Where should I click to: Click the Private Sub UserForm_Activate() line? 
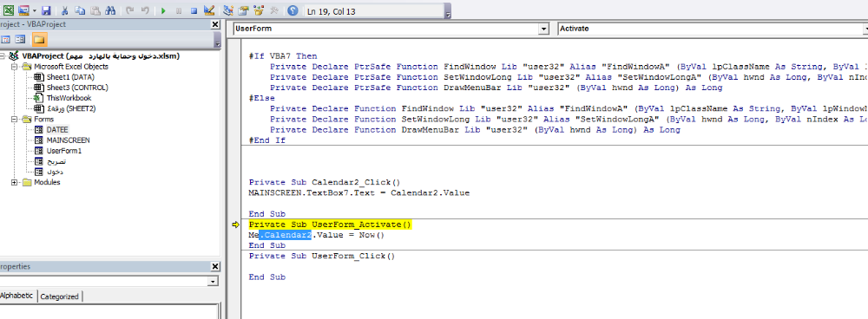click(x=331, y=225)
